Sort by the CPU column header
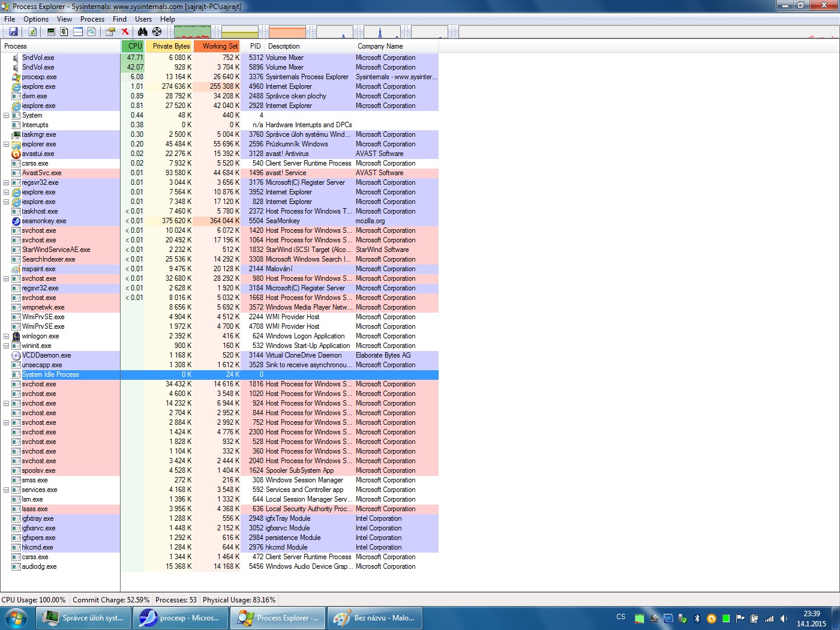The image size is (840, 630). point(133,46)
